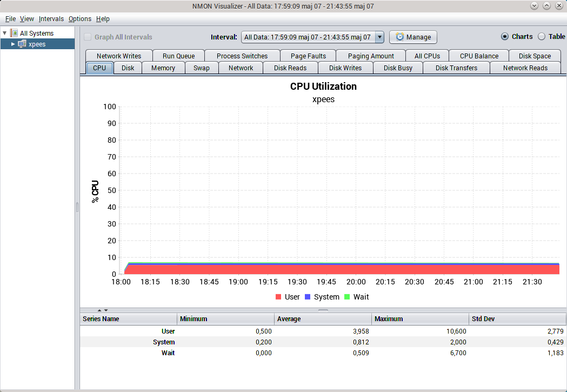Select the System row in statistics table
The width and height of the screenshot is (567, 392).
pos(323,342)
